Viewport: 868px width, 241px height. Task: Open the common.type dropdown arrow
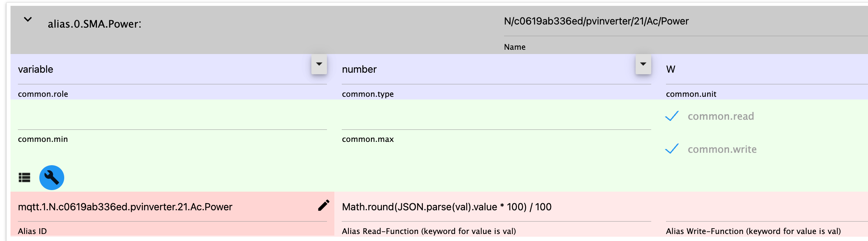tap(643, 64)
